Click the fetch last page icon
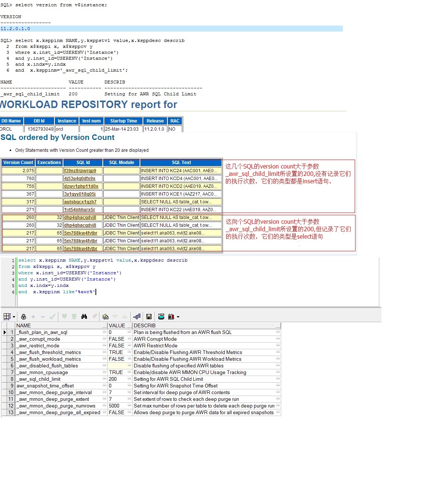 click(74, 317)
